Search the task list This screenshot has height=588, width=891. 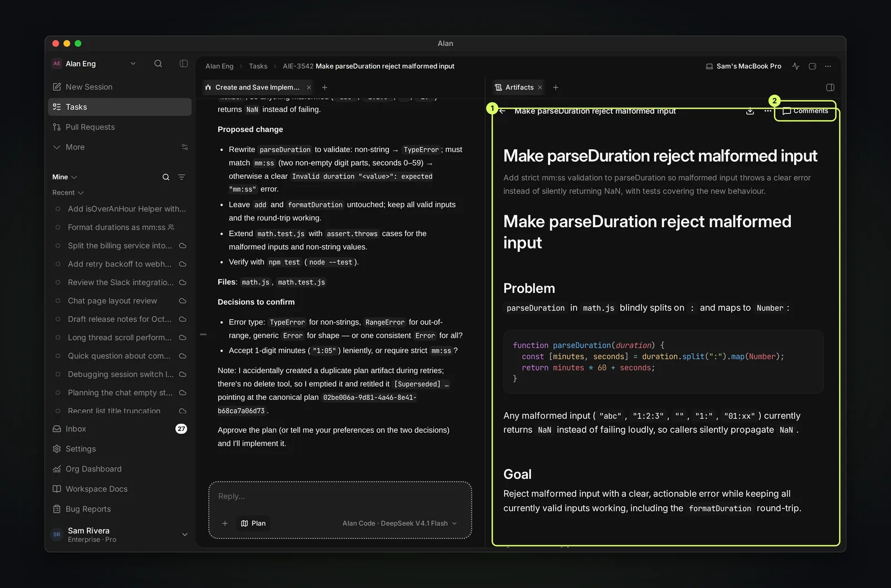click(x=166, y=177)
